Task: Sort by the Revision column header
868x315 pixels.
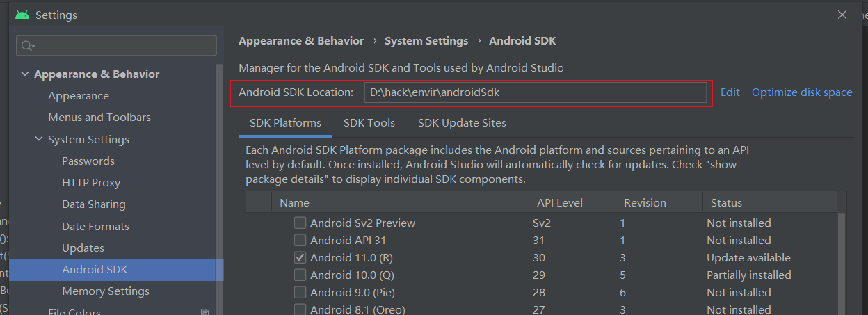Action: [659, 203]
